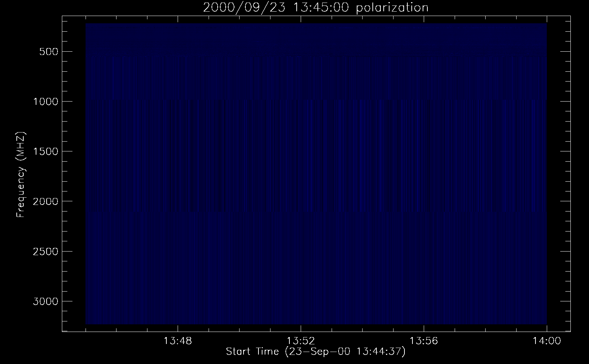
Task: Click the "Start Time (23-Sep-00 13:44:37)" x-axis label
Action: 316,352
